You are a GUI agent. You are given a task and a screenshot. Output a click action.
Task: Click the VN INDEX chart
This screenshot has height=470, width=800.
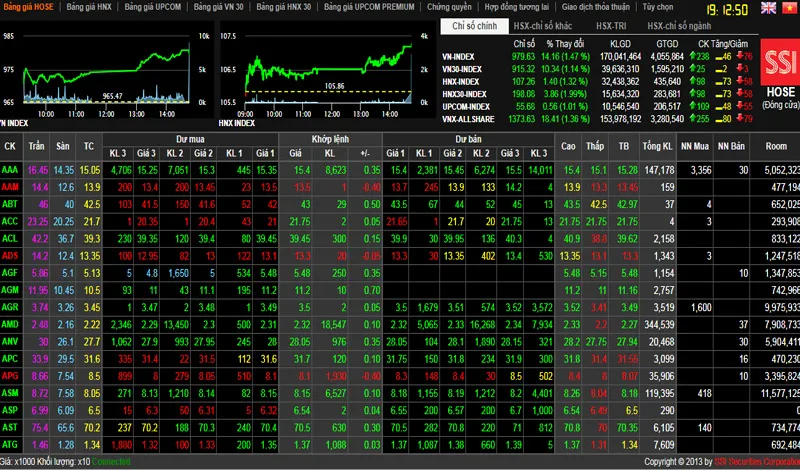coord(106,71)
